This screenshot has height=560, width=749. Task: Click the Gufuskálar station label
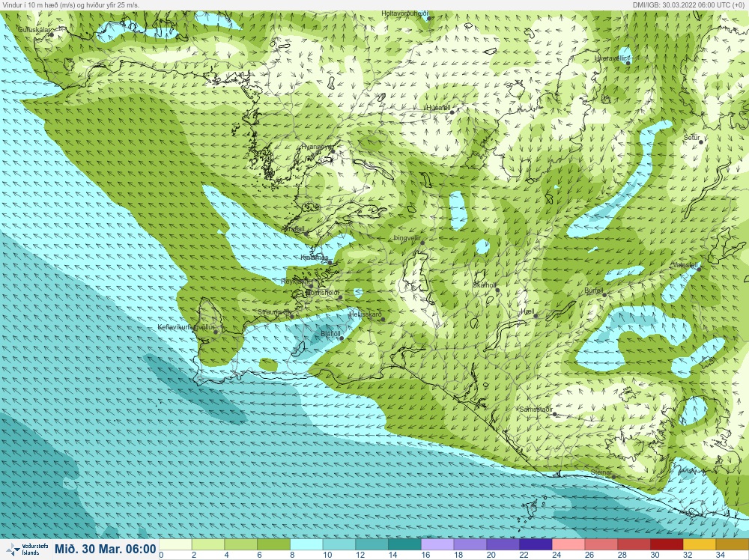pyautogui.click(x=34, y=30)
